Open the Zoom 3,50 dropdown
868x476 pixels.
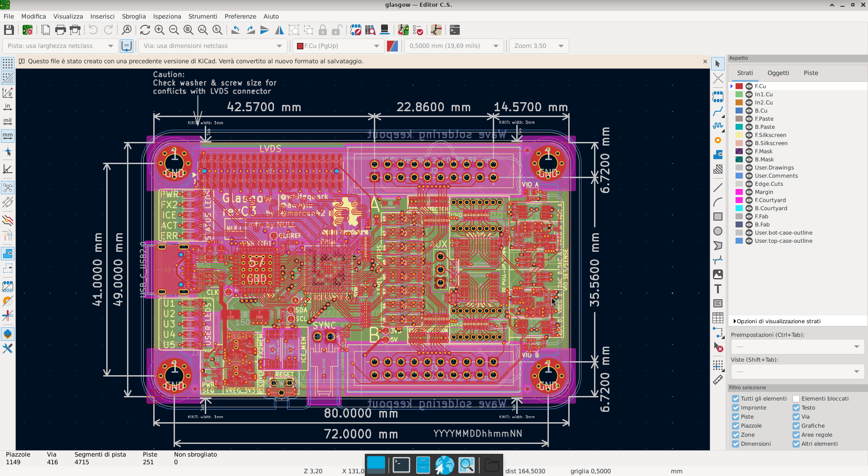coord(538,46)
